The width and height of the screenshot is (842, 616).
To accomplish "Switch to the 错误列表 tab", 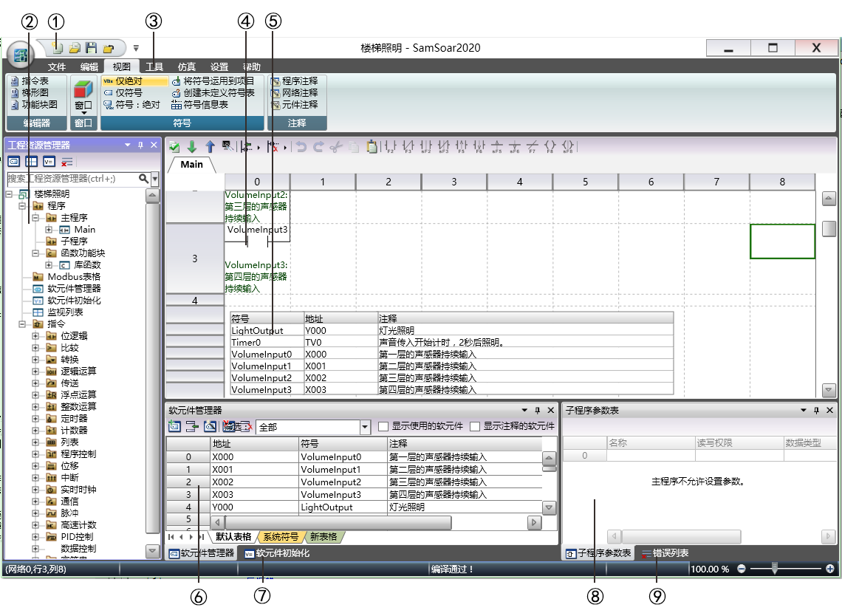I will tap(665, 552).
